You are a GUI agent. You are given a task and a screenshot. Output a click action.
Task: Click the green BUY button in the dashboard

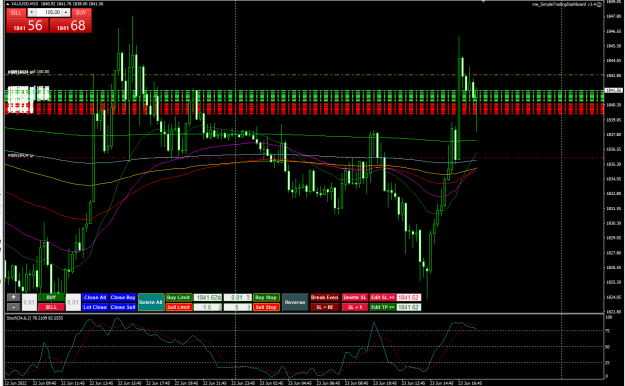51,297
